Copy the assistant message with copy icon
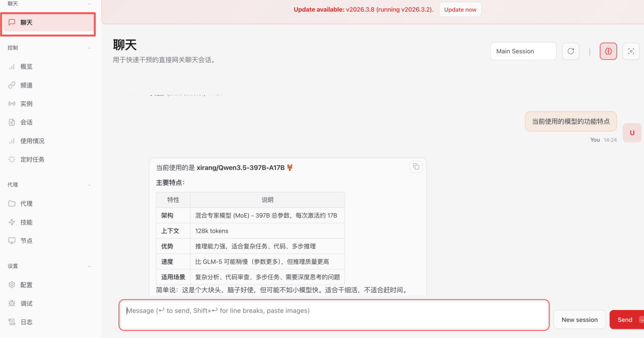Screen dimensions: 644x338 pos(416,166)
